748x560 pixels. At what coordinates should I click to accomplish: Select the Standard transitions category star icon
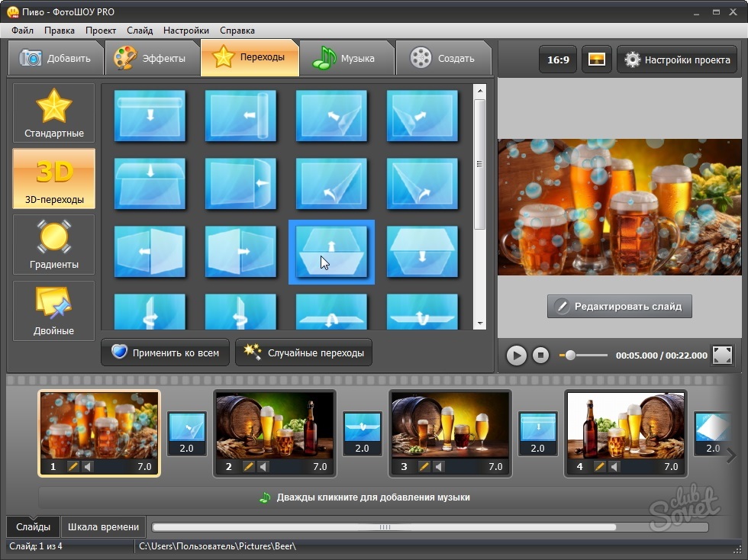click(x=53, y=105)
